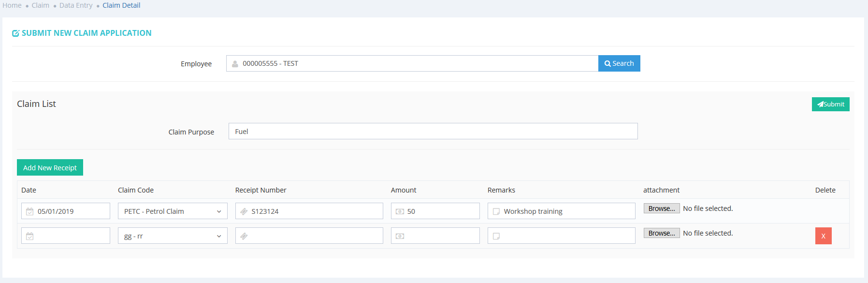This screenshot has height=283, width=868.
Task: Click note icon beside Workshop training remark
Action: pyautogui.click(x=496, y=211)
